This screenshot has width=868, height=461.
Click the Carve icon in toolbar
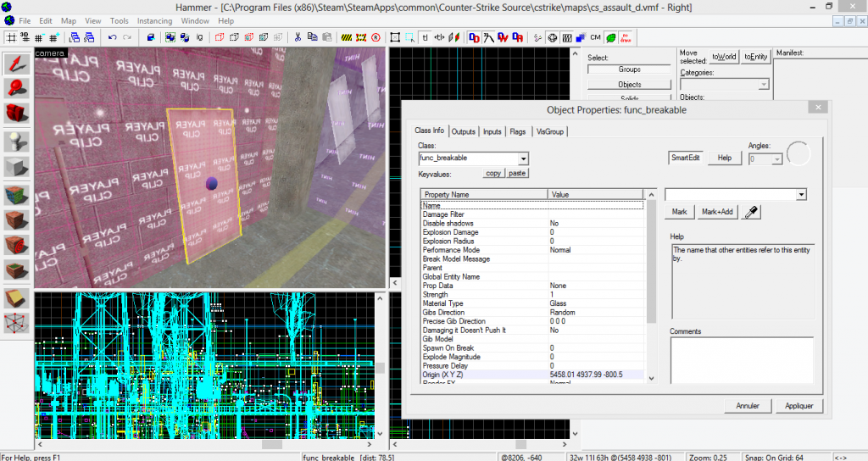tap(151, 37)
